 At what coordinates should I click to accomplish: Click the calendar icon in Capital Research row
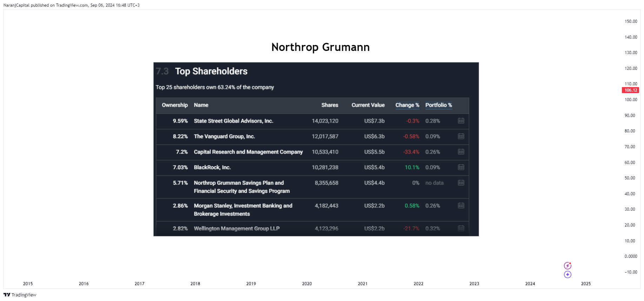[461, 152]
